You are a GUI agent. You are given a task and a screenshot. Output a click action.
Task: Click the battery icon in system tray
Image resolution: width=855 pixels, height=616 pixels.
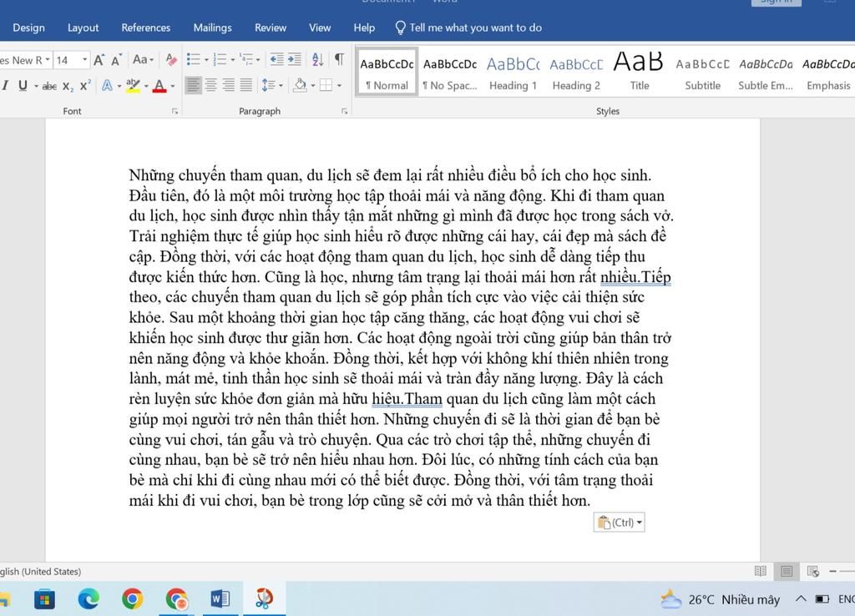point(822,599)
